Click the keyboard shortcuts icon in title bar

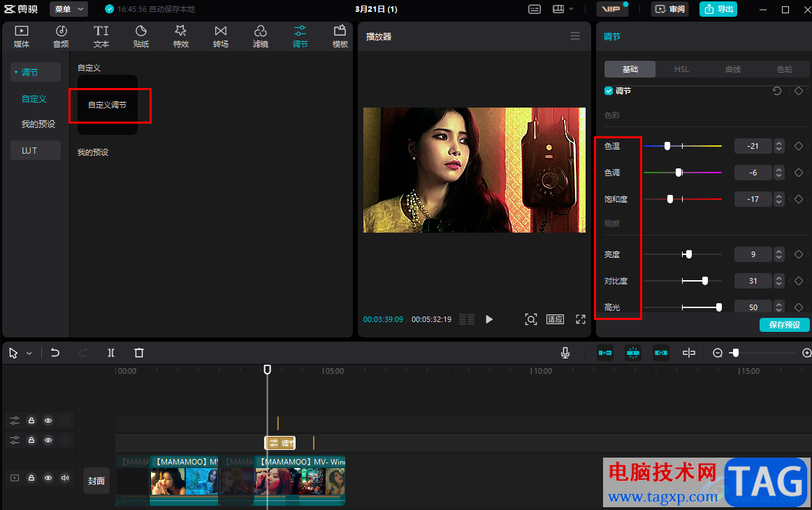coord(535,9)
